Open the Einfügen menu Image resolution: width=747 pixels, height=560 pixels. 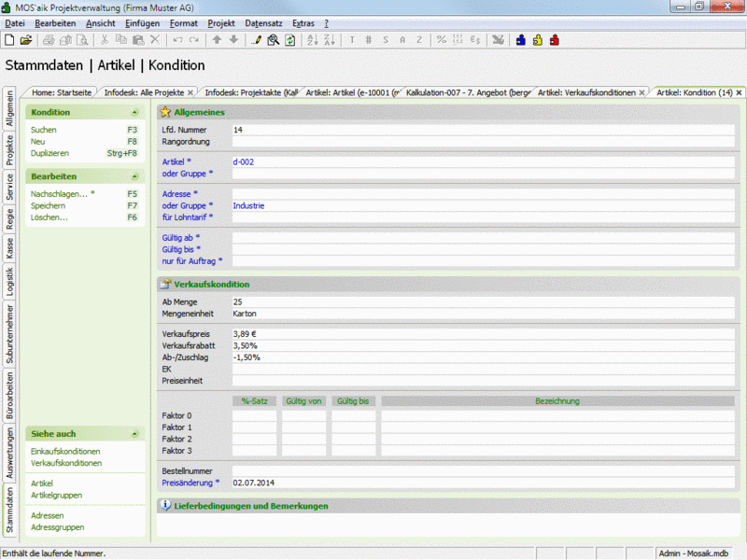[142, 23]
